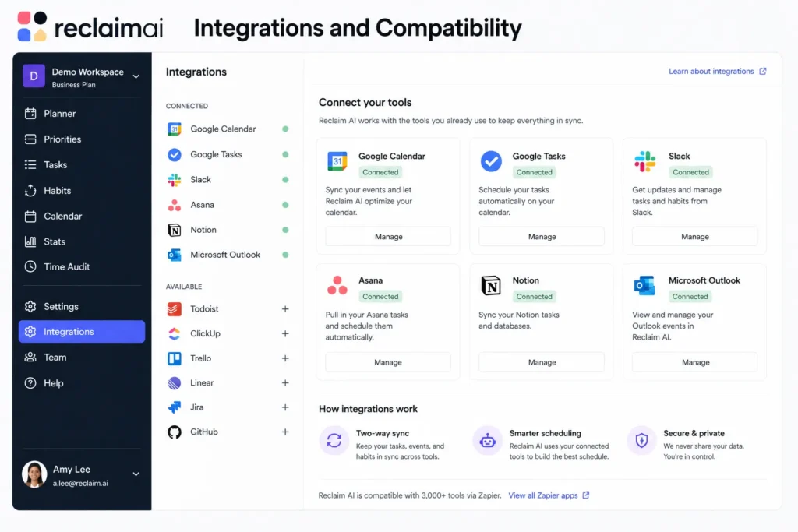Select Microsoft Outlook icon in Connected list
The image size is (798, 532).
click(x=175, y=255)
